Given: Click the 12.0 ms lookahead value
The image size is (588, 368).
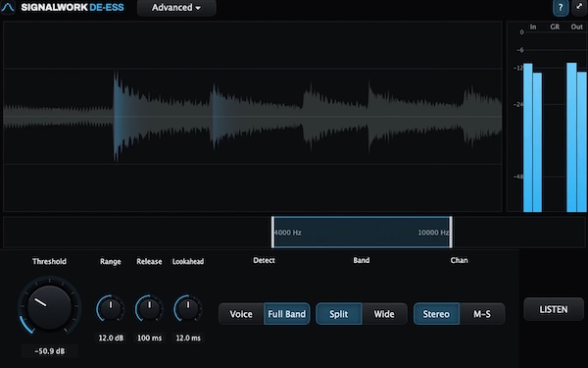Looking at the screenshot, I should click(x=188, y=338).
